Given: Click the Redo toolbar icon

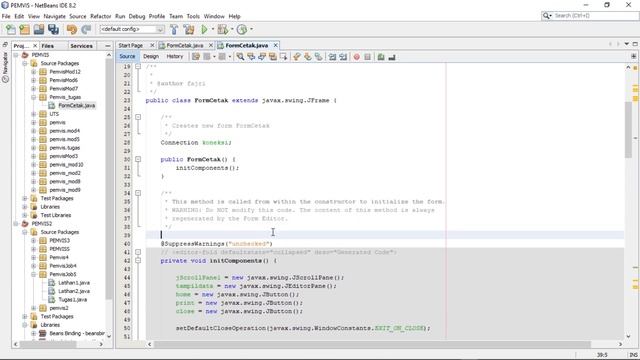Looking at the screenshot, I should [86, 29].
